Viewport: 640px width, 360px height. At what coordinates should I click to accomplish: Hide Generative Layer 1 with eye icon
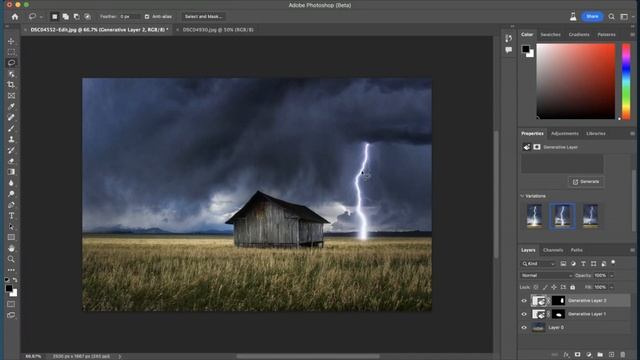524,314
